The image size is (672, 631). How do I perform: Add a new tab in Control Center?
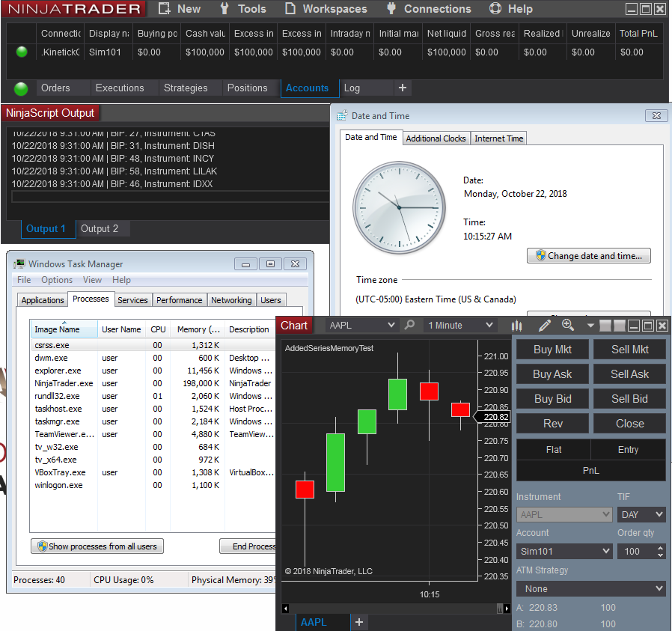(x=402, y=88)
